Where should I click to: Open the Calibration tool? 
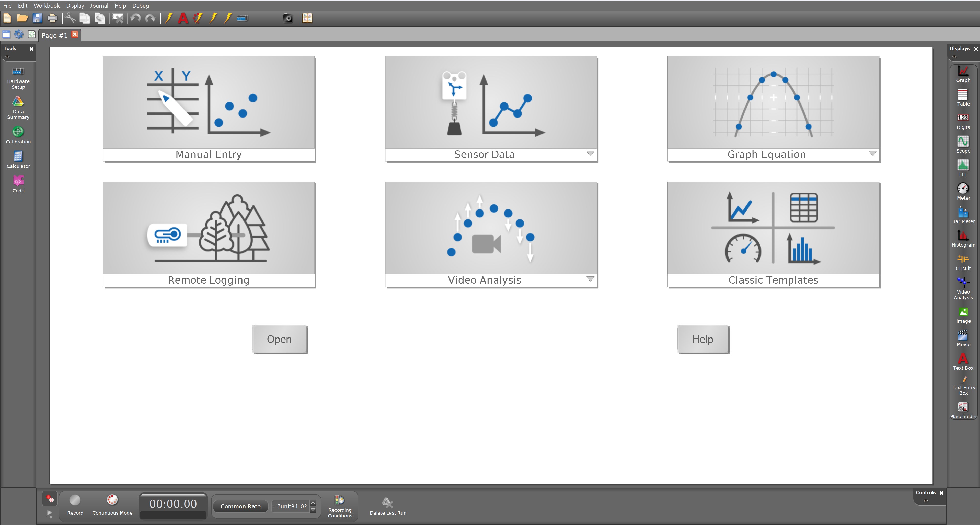pos(18,135)
